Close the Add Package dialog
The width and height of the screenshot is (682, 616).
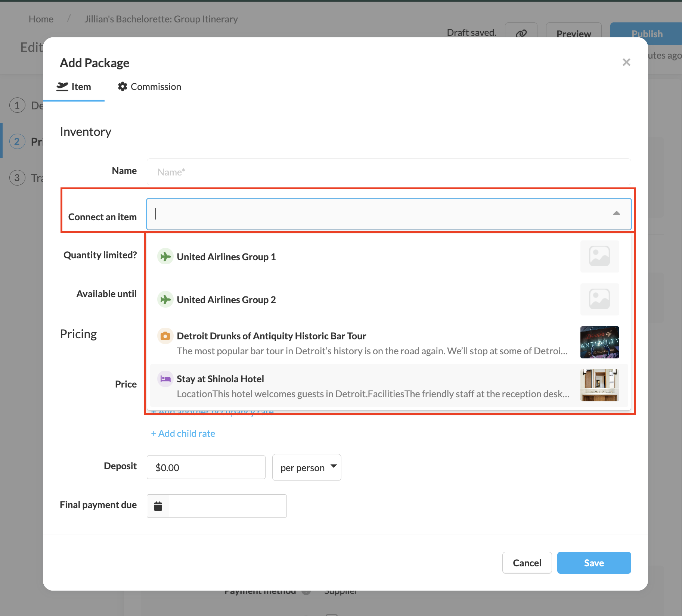pos(626,62)
